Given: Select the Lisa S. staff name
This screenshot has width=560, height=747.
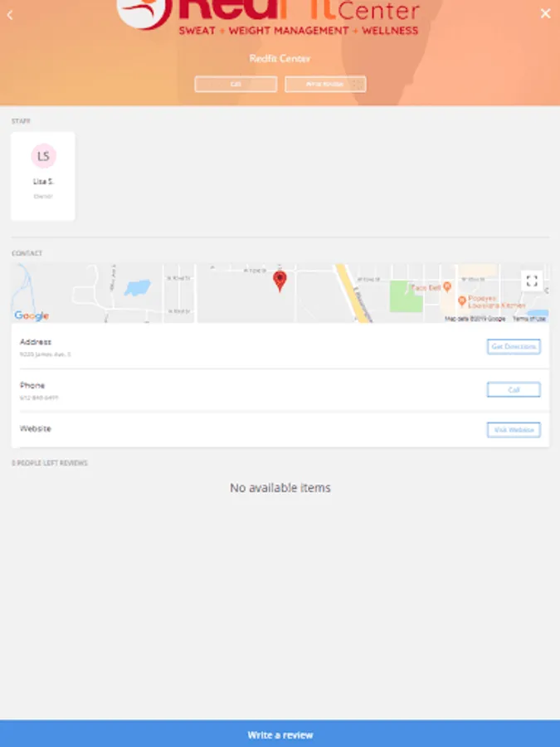Looking at the screenshot, I should point(43,182).
